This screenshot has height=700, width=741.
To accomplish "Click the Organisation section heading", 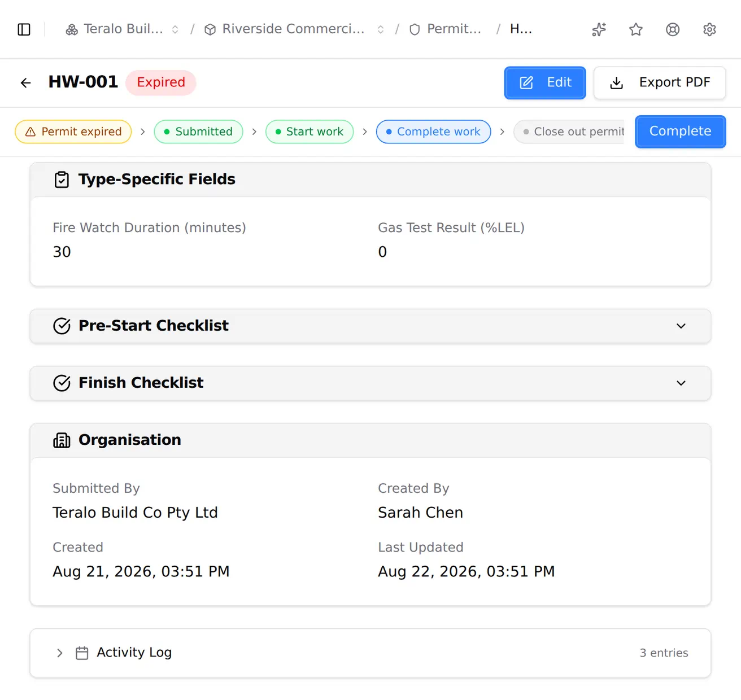I will click(x=130, y=440).
